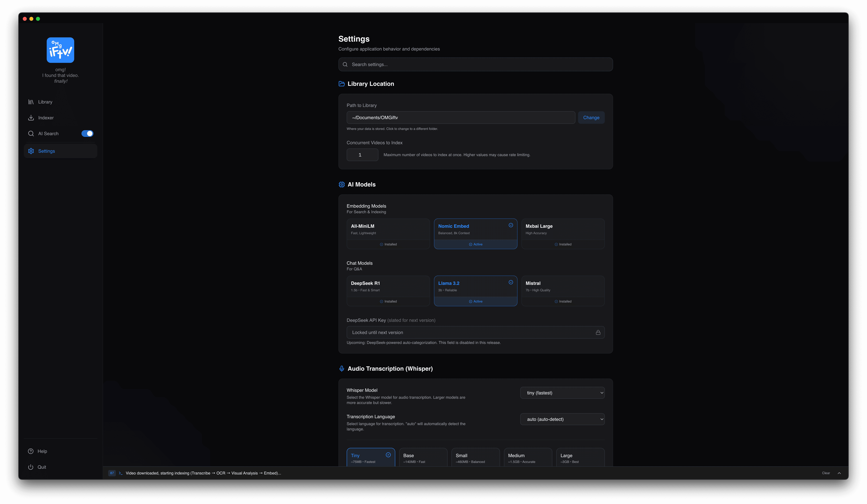This screenshot has width=867, height=504.
Task: Click the OMG iFtv app logo
Action: [60, 50]
